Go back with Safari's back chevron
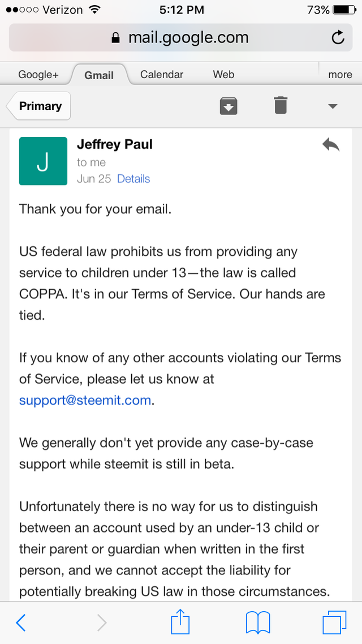 [x=21, y=623]
